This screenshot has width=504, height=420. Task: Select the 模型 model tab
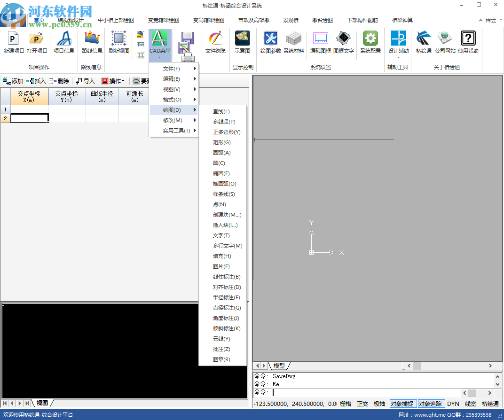click(x=279, y=366)
